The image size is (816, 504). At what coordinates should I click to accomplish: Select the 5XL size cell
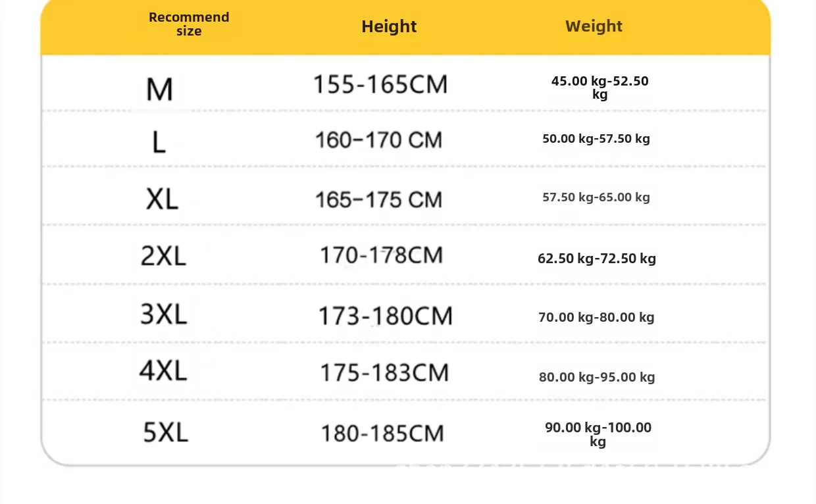coord(165,432)
